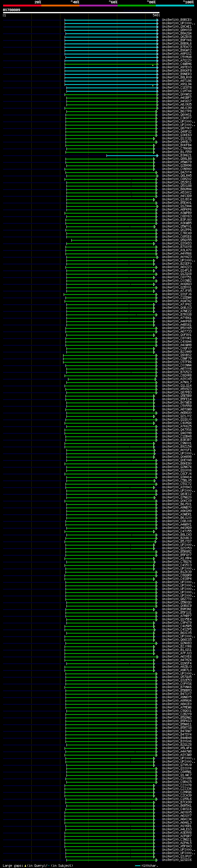
Task: Select the UniRef100_A5W6T9 label
Action: coord(176,162)
